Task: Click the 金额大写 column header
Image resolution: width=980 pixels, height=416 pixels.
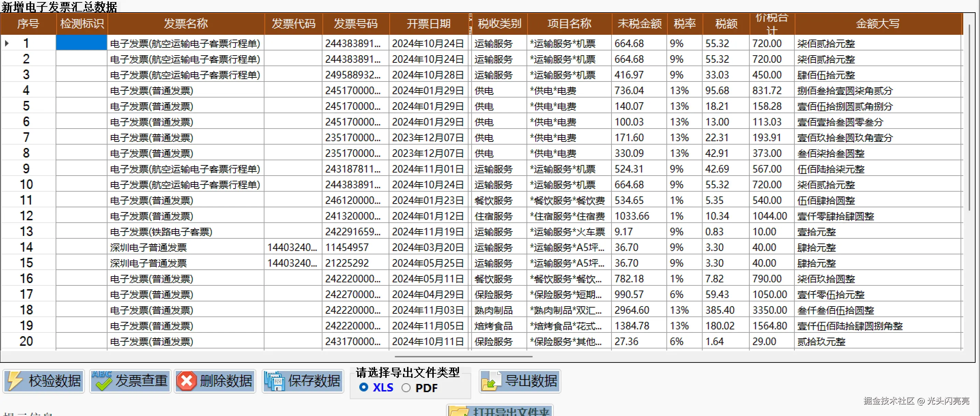Action: point(877,24)
